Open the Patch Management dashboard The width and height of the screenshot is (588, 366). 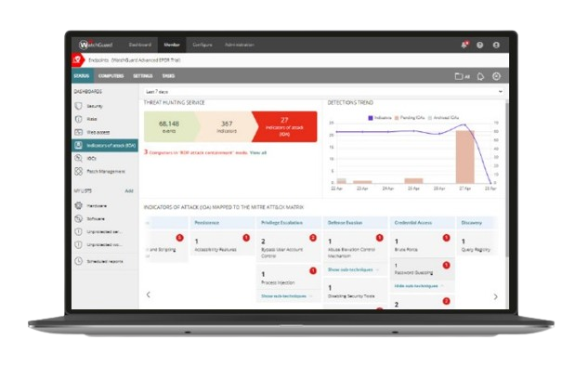click(x=106, y=171)
